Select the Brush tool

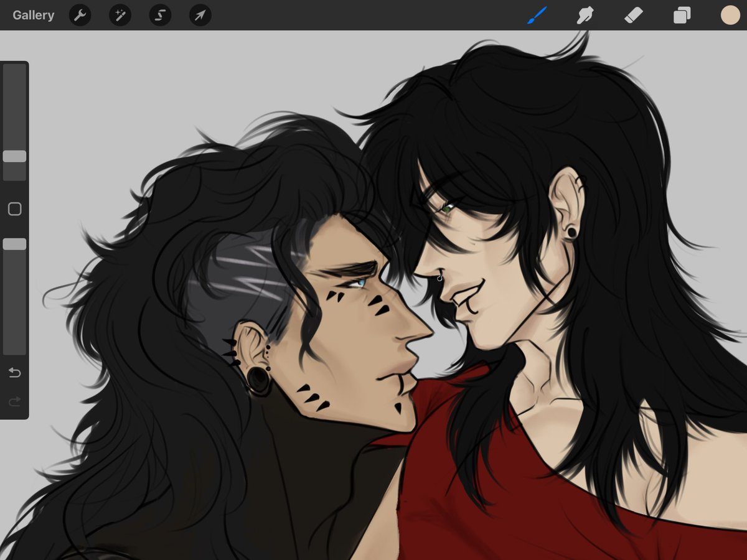(537, 15)
